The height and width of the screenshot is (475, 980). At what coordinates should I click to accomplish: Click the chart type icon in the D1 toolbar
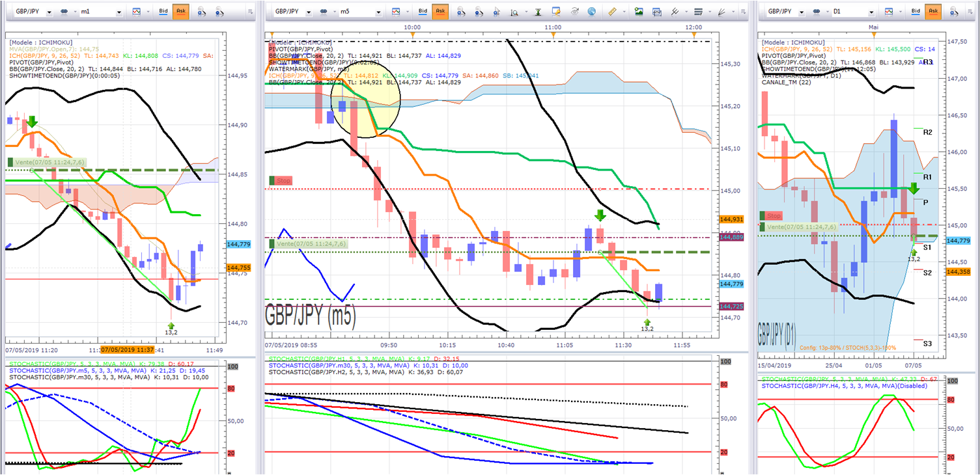click(x=889, y=12)
